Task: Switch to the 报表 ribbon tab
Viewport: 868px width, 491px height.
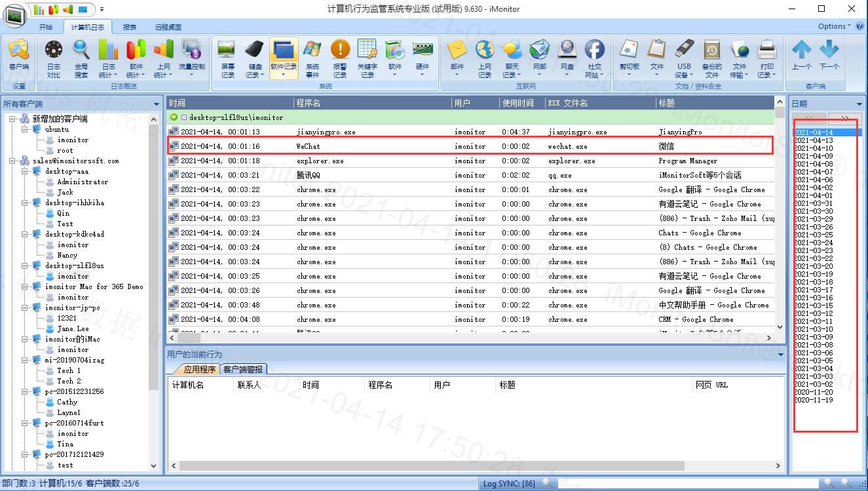Action: click(130, 27)
